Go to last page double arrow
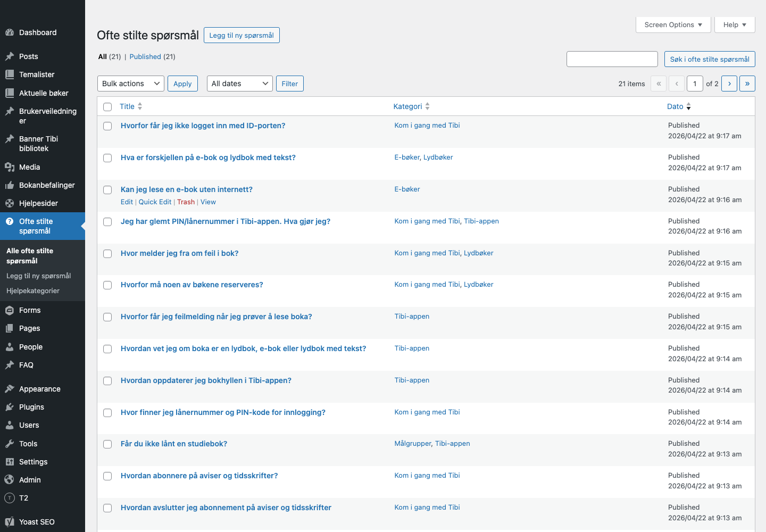The height and width of the screenshot is (532, 766). (747, 84)
